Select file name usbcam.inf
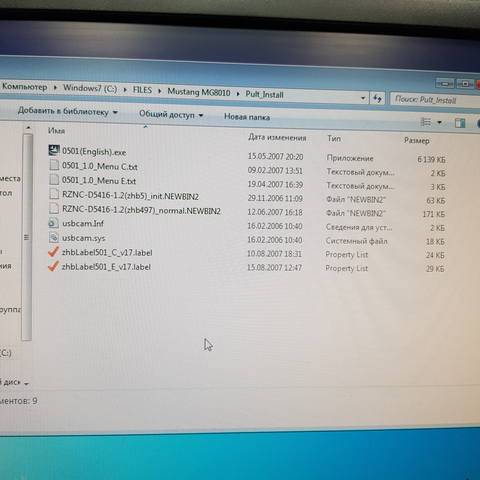Viewport: 480px width, 480px height. click(x=83, y=224)
